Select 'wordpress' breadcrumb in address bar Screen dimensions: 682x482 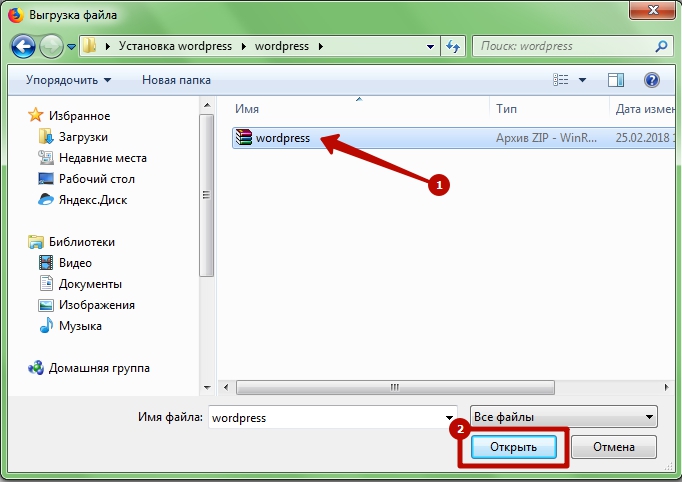point(281,46)
